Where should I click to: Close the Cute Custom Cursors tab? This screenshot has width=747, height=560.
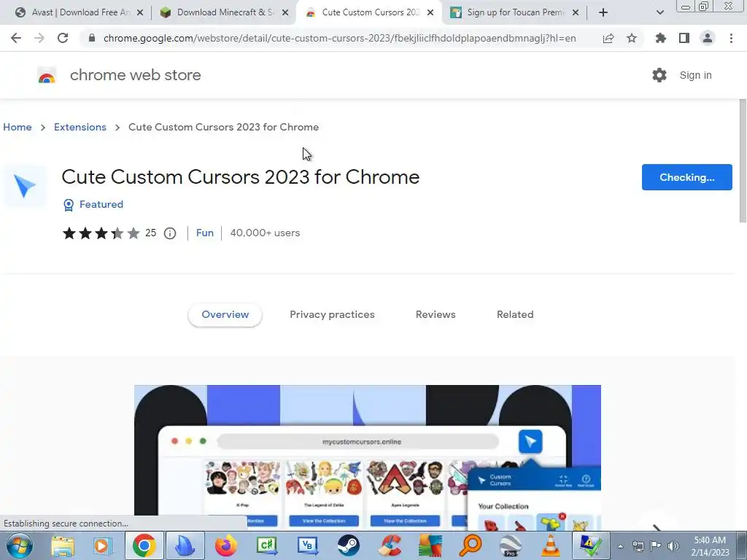pos(430,13)
